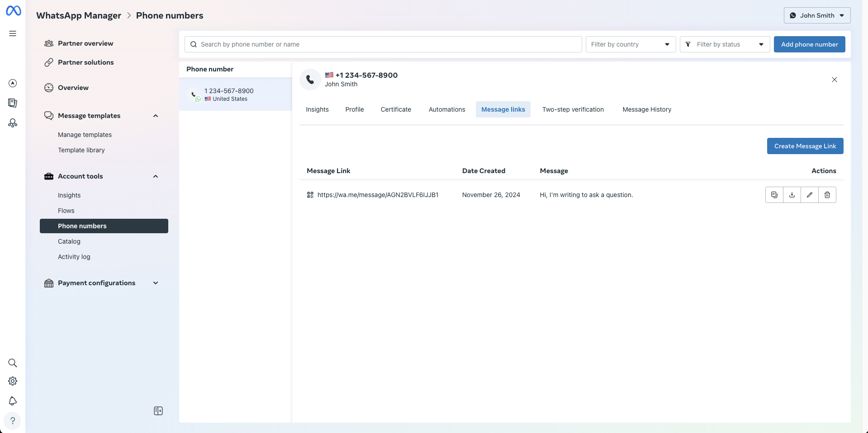
Task: Click Overview label in sidebar
Action: coord(73,88)
